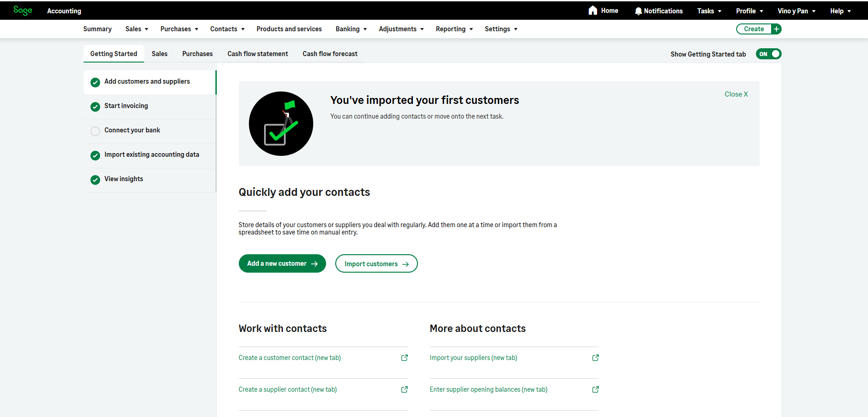Dismiss the imported customers banner via Close X
The width and height of the screenshot is (868, 417).
coord(736,94)
